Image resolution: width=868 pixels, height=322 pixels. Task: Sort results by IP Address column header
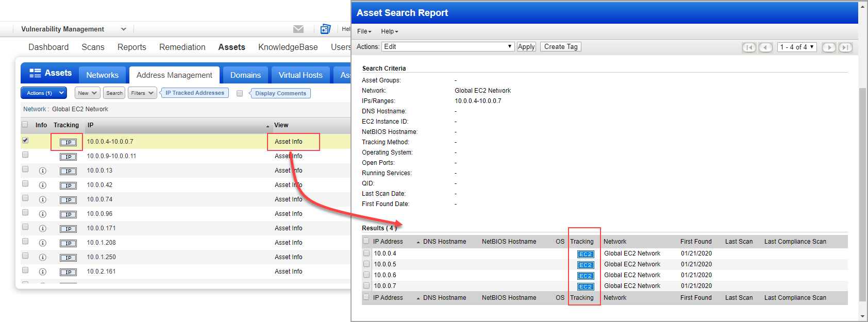click(x=388, y=242)
